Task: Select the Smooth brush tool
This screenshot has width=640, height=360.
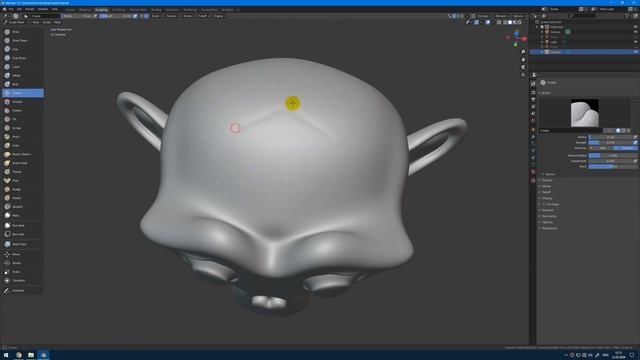Action: (22, 102)
